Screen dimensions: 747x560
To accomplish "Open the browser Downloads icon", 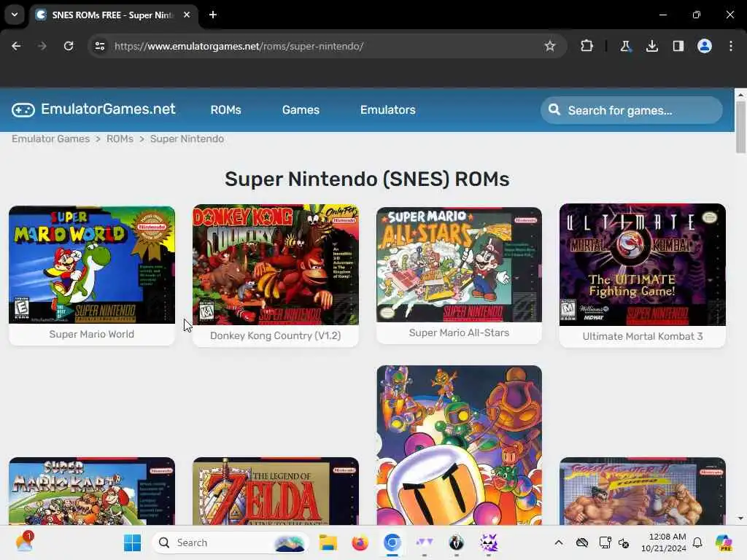I will (651, 46).
